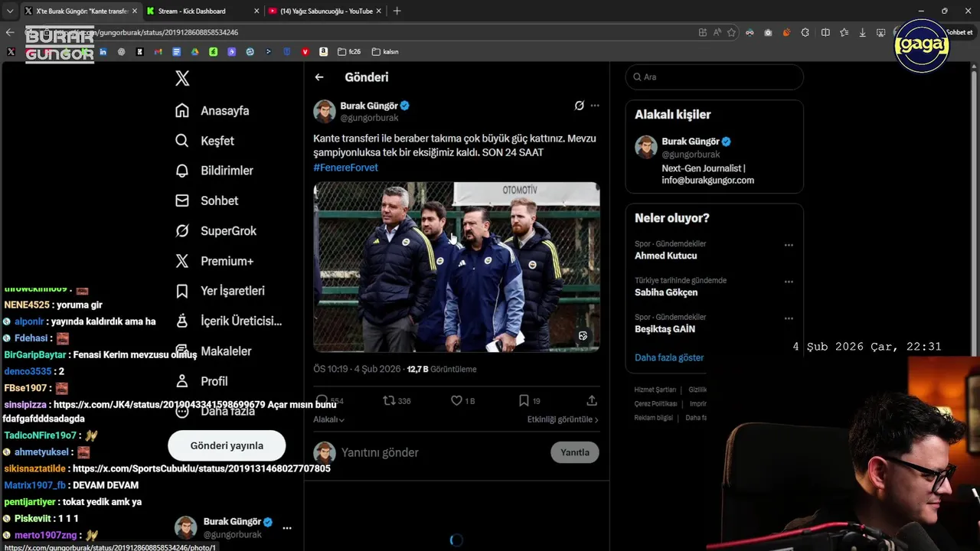
Task: Close the Kick Dashboard tab
Action: [255, 11]
